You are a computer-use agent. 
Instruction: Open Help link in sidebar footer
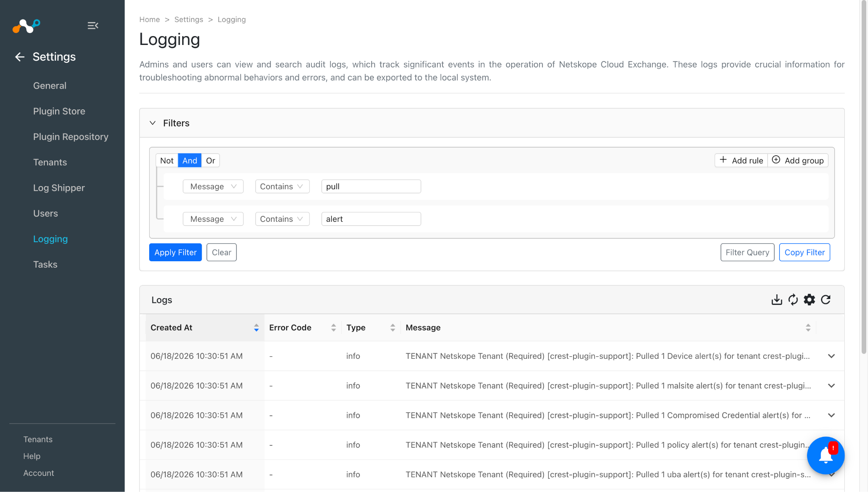[x=32, y=456]
